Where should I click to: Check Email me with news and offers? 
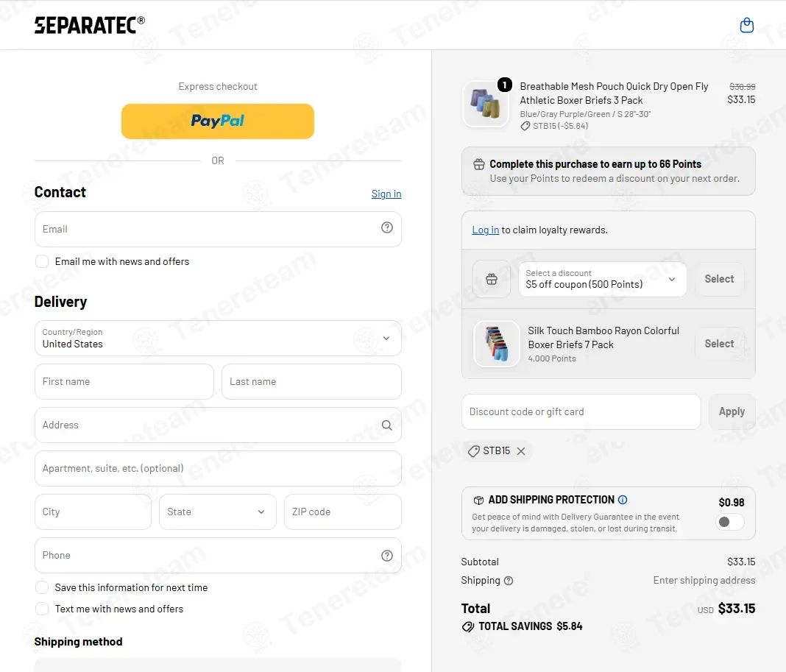pos(42,261)
